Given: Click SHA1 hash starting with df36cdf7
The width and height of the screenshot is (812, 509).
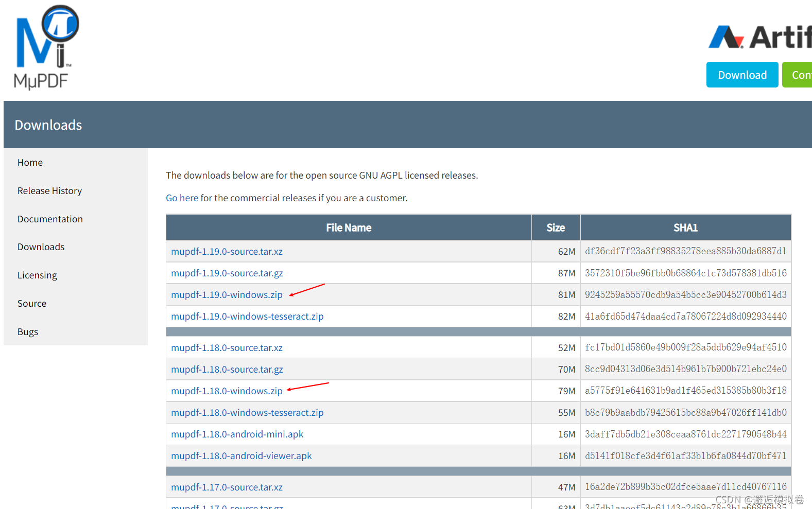Looking at the screenshot, I should tap(685, 251).
